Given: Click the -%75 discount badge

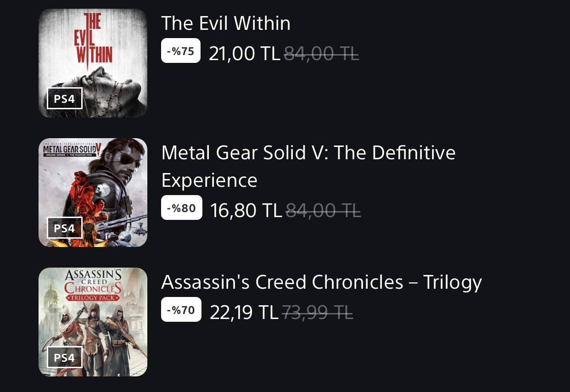Looking at the screenshot, I should pyautogui.click(x=181, y=51).
